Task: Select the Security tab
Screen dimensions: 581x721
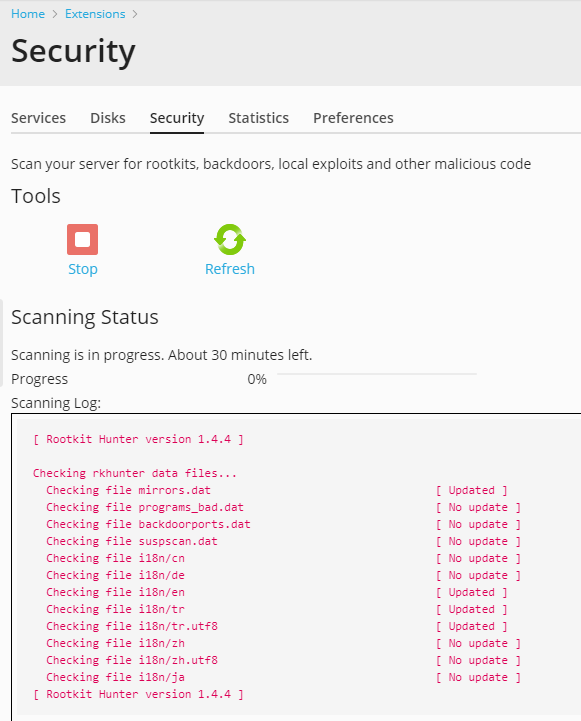Action: (177, 118)
